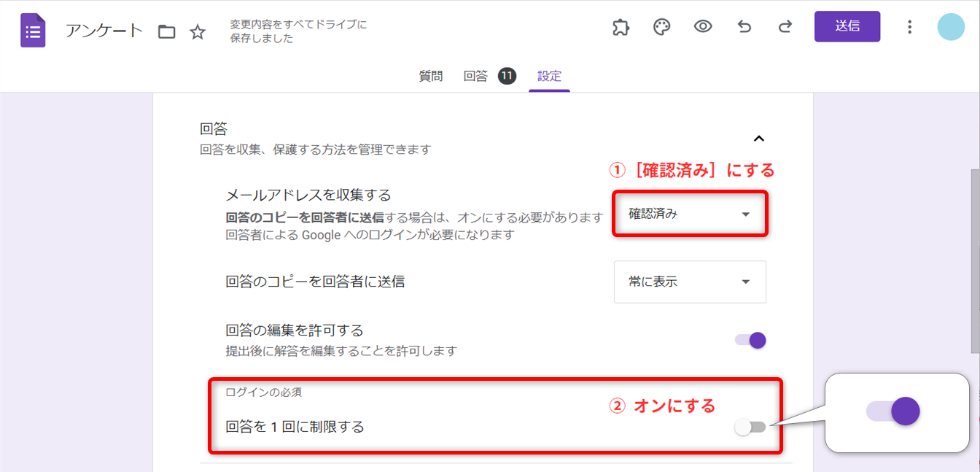Screen dimensions: 980x472
Task: Collapse the 回答 settings section
Action: 758,139
